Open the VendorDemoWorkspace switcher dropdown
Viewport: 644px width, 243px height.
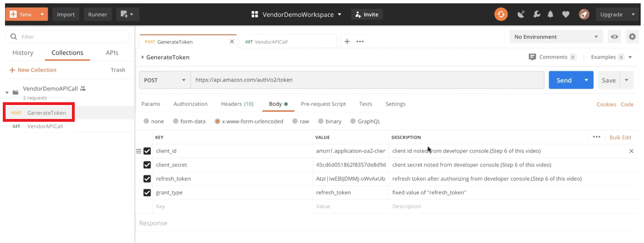coord(340,15)
